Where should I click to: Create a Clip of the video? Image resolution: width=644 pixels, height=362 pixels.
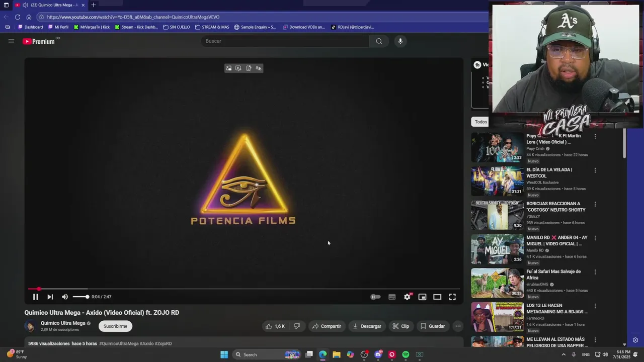point(401,326)
